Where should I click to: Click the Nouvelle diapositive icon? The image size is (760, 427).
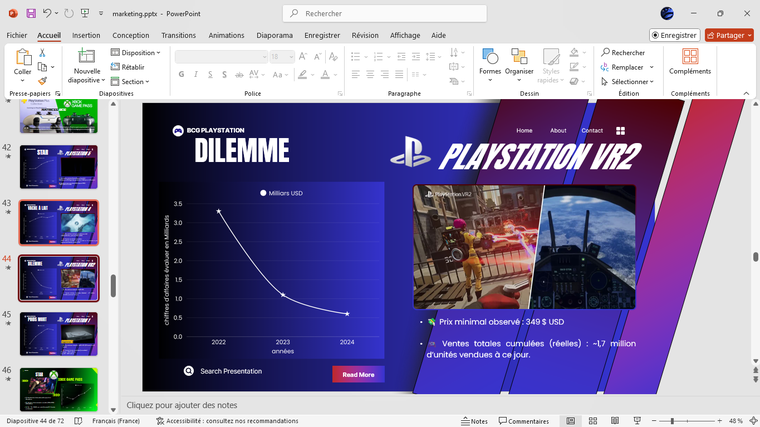click(87, 57)
